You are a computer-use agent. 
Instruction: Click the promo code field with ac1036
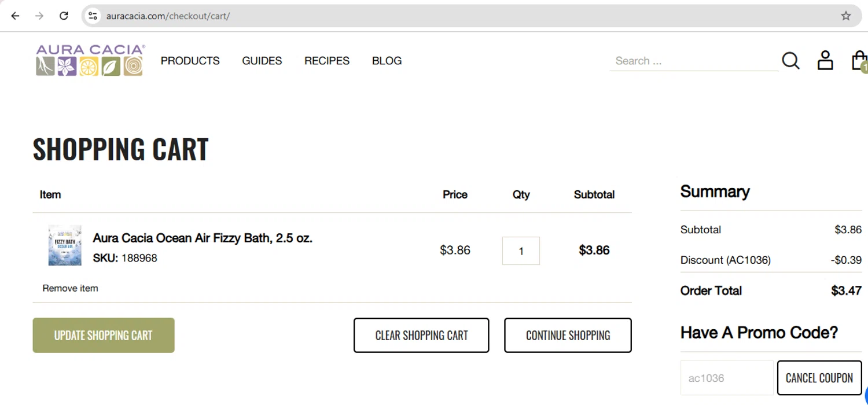(727, 378)
